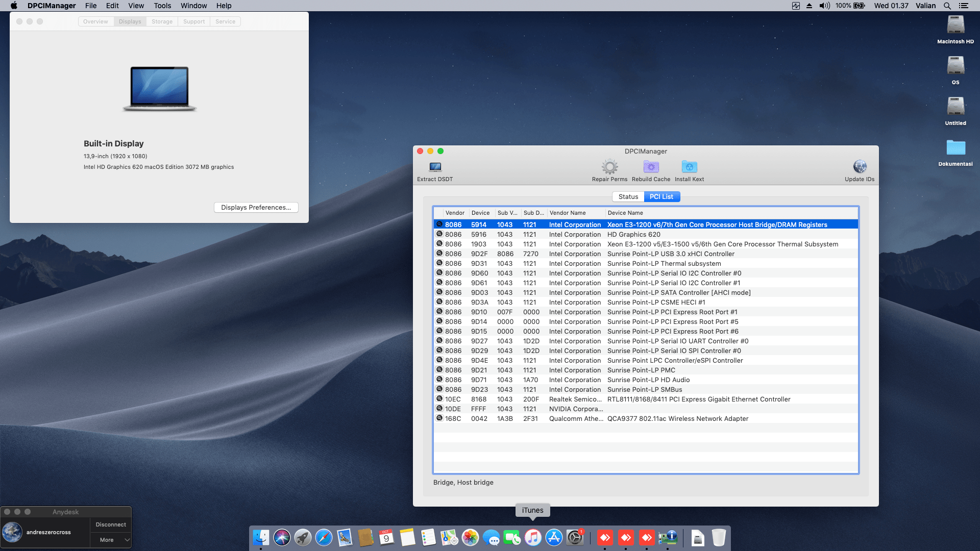Open FaceTime from the Dock
The width and height of the screenshot is (980, 551).
512,537
